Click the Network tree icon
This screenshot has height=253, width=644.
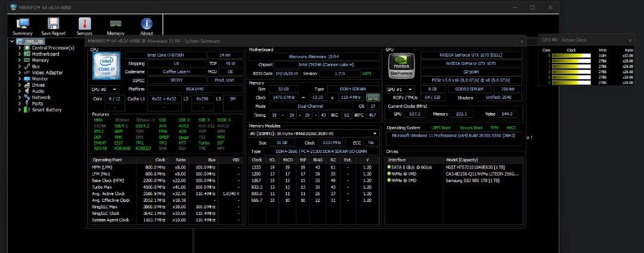click(27, 97)
